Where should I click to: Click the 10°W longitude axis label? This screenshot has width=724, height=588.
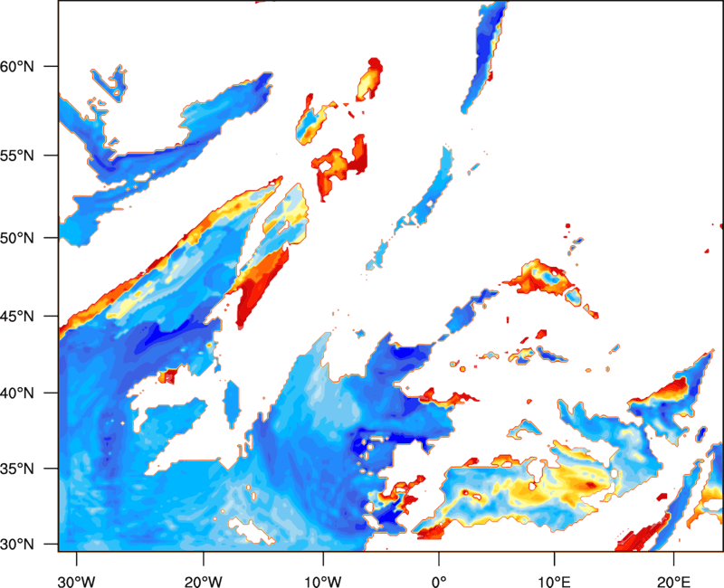(x=323, y=582)
